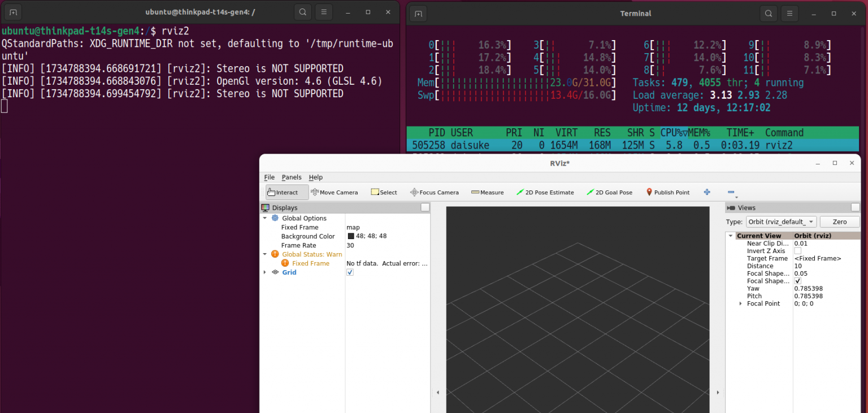868x413 pixels.
Task: Open the Panels menu
Action: coord(292,177)
